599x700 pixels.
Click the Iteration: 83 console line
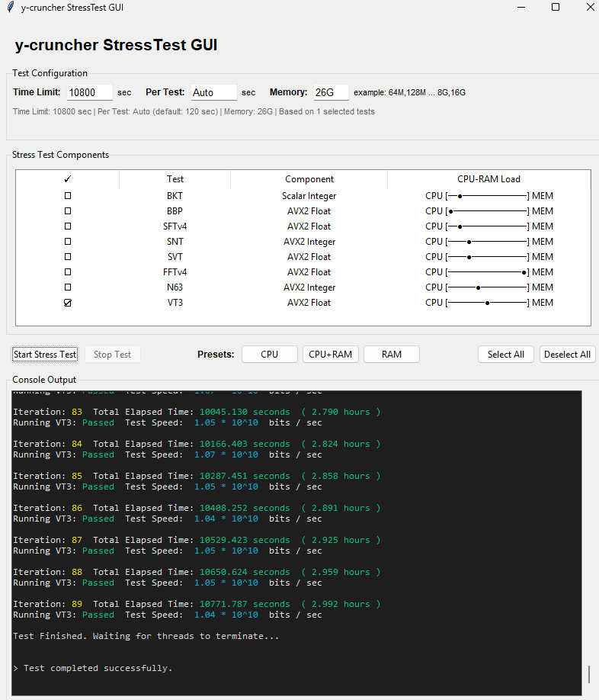[x=197, y=412]
